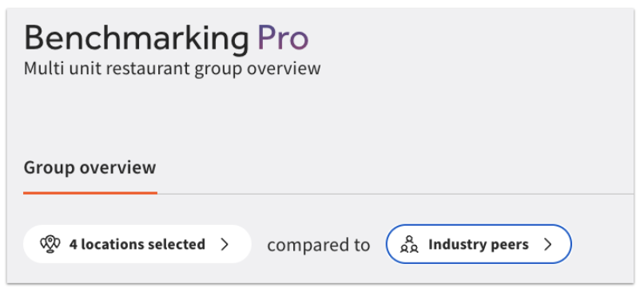The width and height of the screenshot is (644, 292).
Task: Open the 4 locations selected picker
Action: click(137, 244)
